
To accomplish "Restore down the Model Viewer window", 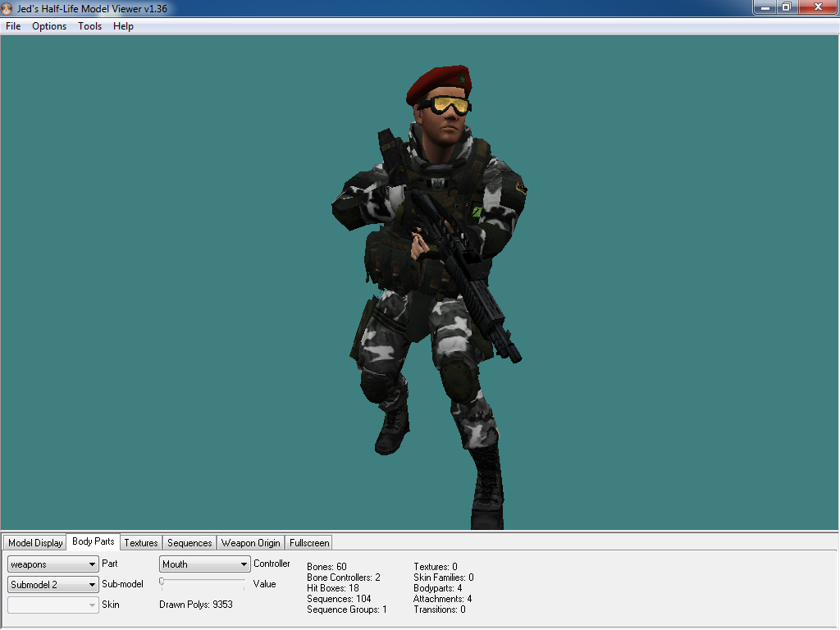I will [787, 7].
